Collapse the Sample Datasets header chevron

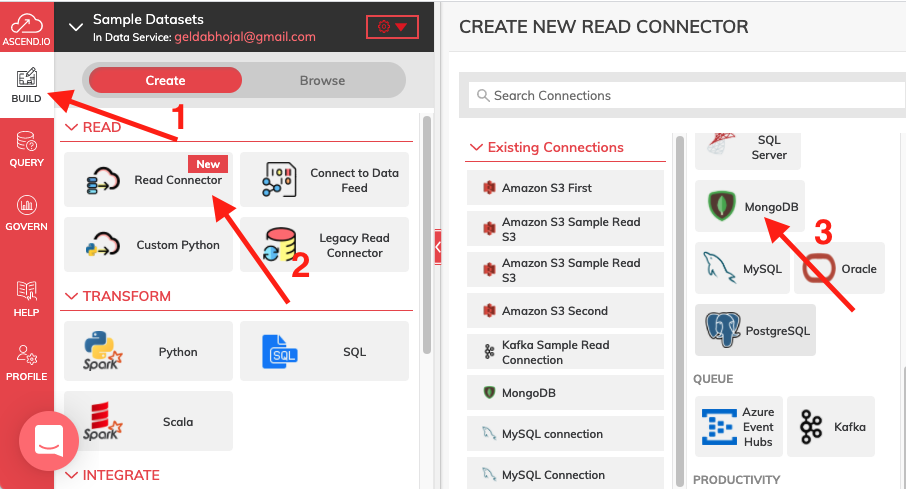click(x=76, y=27)
